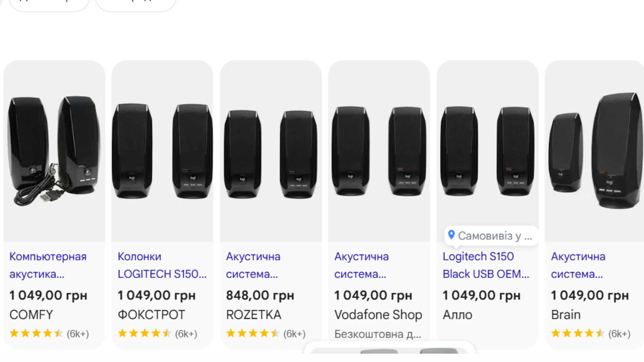Open the 'Колонки LOGITECH S150' link
The height and width of the screenshot is (362, 644).
[162, 265]
